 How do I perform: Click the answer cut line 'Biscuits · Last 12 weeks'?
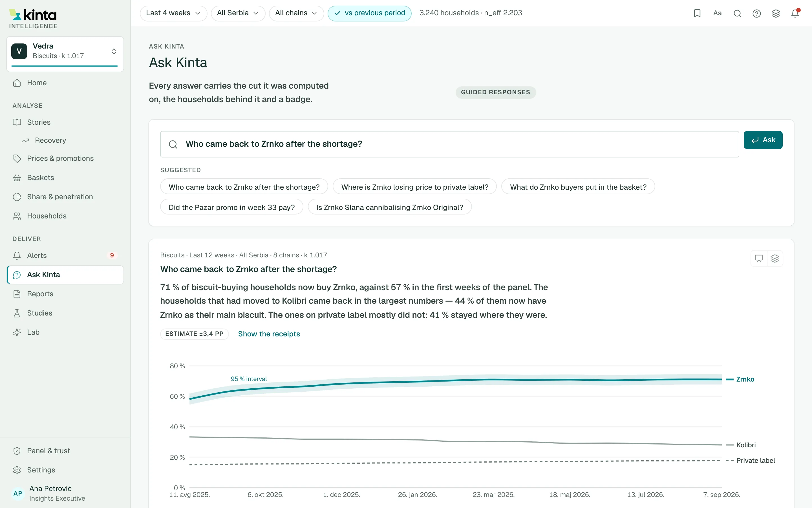tap(244, 255)
